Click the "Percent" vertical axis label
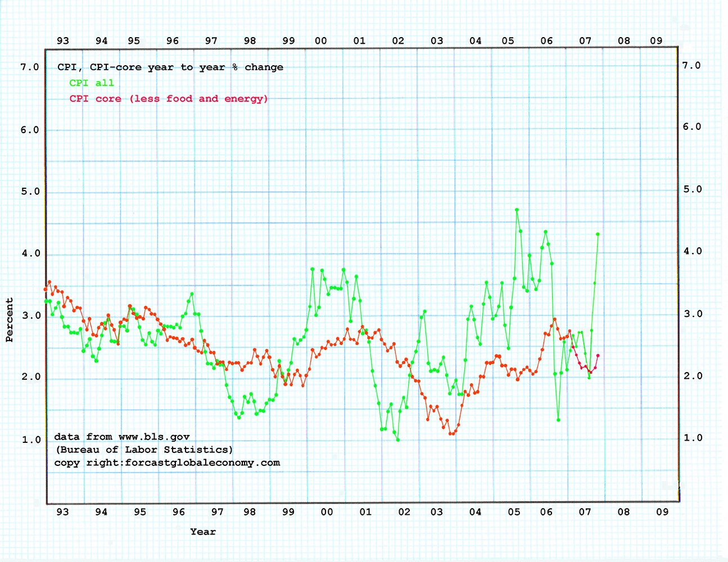Screen dimensions: 728x562 point(10,320)
